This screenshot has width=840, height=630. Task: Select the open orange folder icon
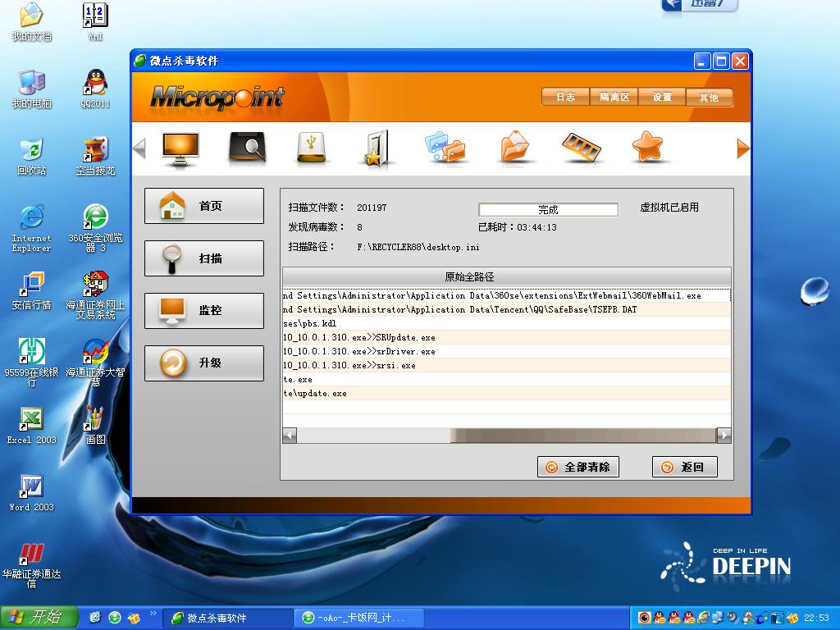coord(514,146)
